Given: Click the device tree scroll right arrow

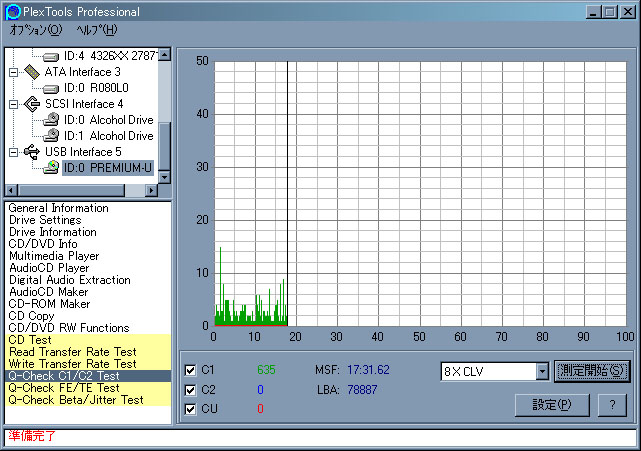Looking at the screenshot, I should 152,190.
